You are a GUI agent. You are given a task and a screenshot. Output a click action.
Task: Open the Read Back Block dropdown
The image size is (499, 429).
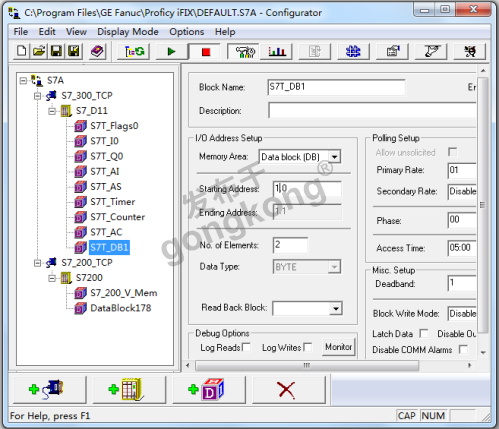[336, 309]
